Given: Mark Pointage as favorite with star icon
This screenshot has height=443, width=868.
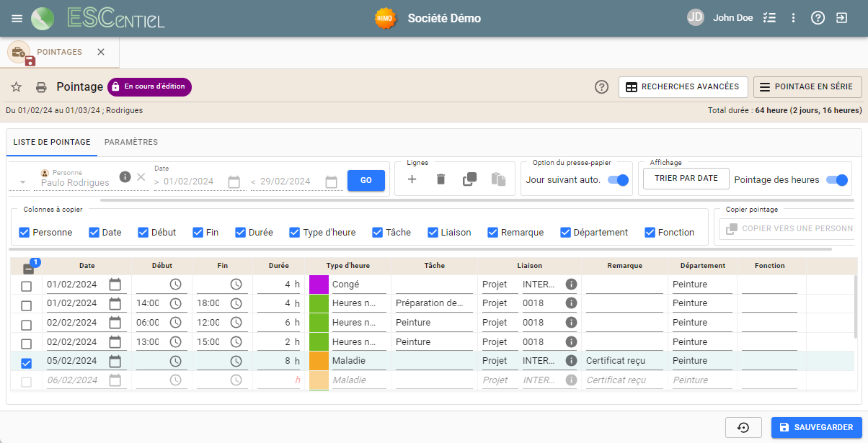Looking at the screenshot, I should (x=16, y=87).
